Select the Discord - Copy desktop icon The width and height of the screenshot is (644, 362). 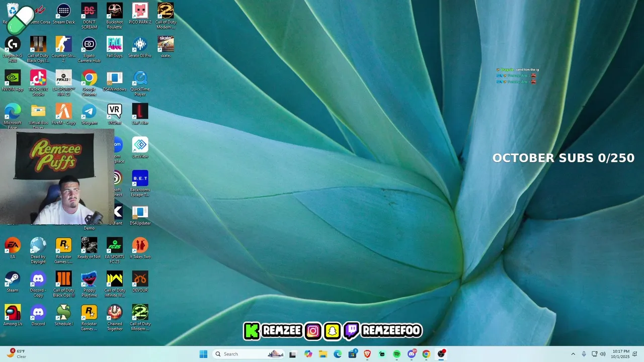click(38, 285)
